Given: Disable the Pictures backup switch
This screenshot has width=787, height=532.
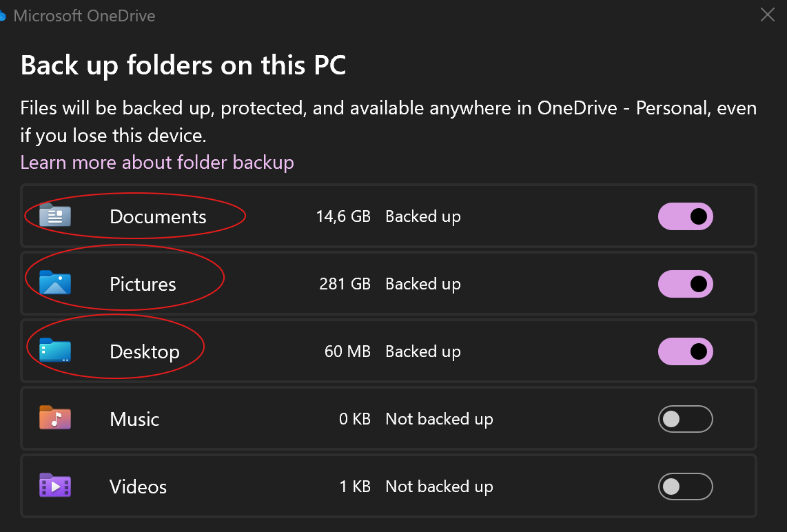Looking at the screenshot, I should tap(685, 284).
